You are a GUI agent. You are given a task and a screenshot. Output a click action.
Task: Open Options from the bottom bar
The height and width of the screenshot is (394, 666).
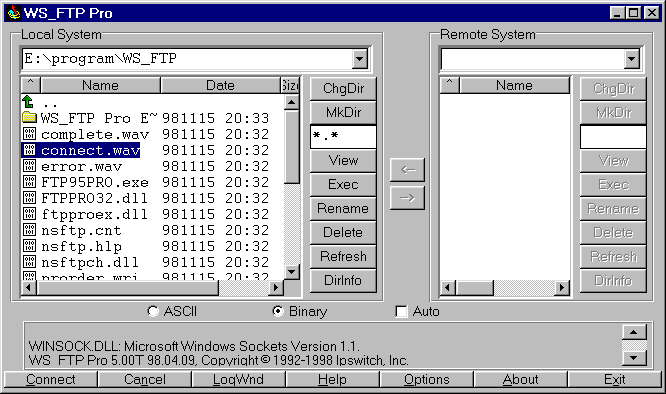point(426,379)
